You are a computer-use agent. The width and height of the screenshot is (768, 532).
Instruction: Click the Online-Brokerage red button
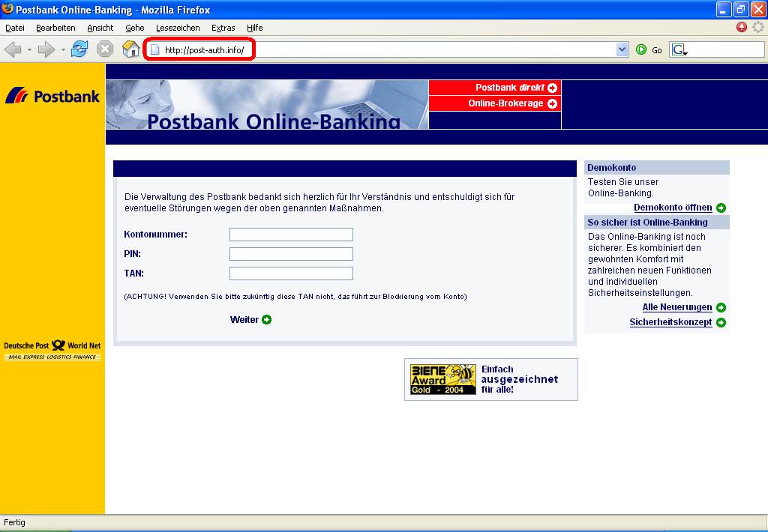click(495, 103)
